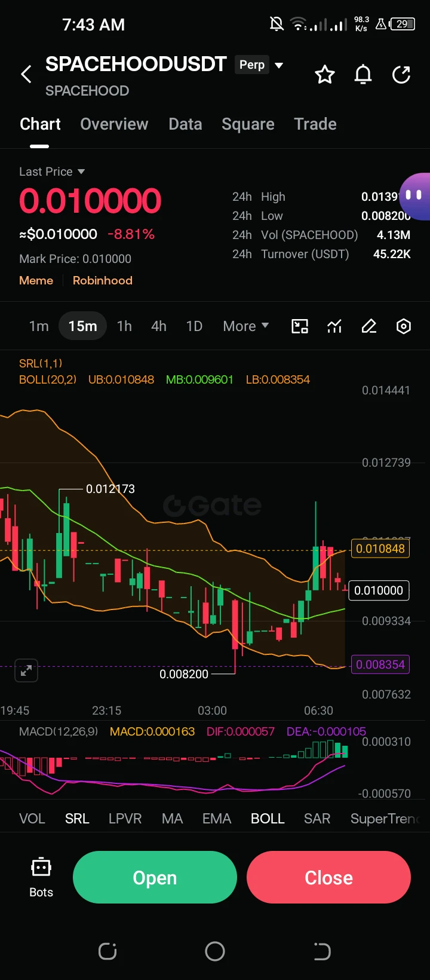Toggle the SAR indicator
The height and width of the screenshot is (980, 430).
coord(317,819)
